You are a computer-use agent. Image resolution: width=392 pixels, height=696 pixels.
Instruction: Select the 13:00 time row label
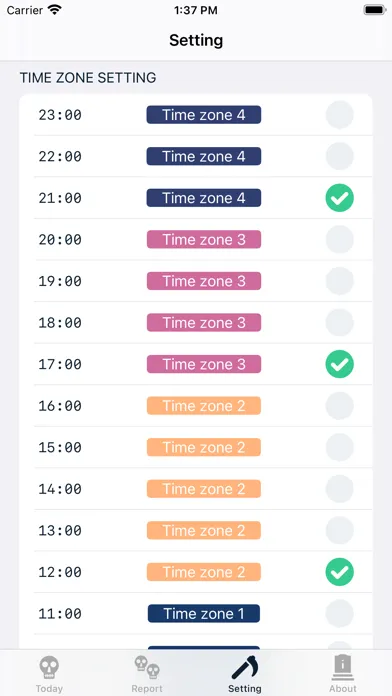[60, 530]
